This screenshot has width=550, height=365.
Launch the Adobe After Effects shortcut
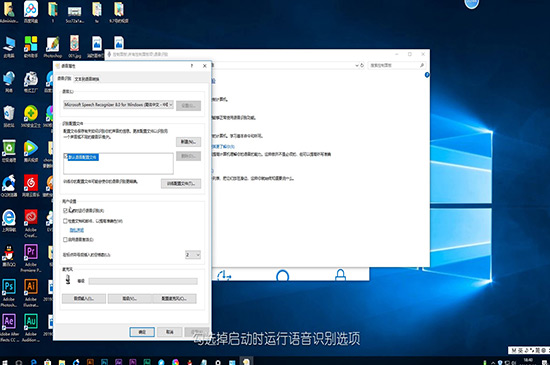[x=9, y=327]
